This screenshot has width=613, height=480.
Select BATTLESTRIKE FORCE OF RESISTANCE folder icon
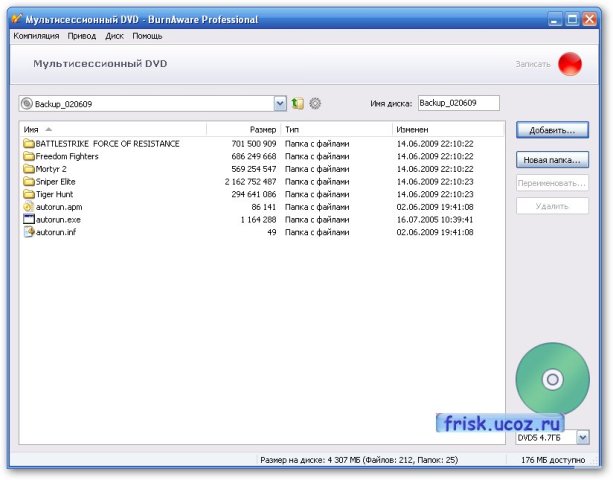[29, 143]
